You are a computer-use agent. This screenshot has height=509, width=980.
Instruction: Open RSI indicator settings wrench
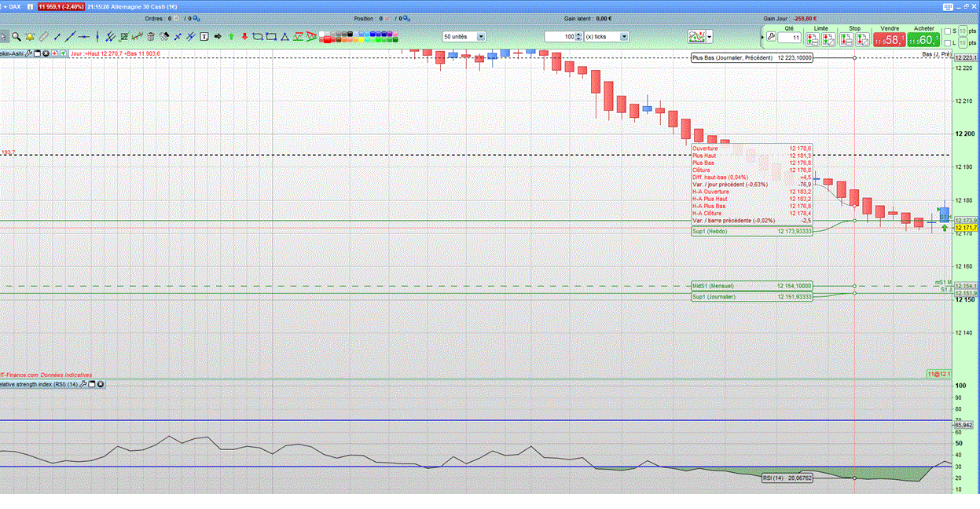[83, 384]
